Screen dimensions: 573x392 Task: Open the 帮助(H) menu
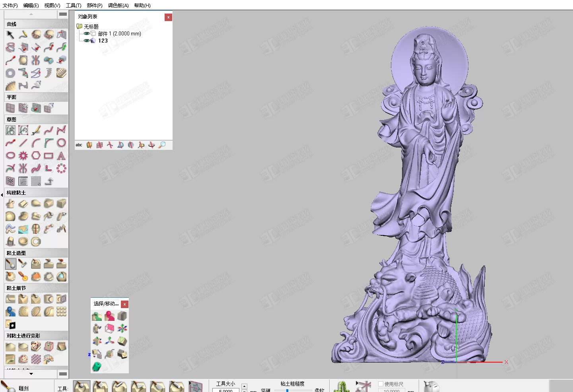pyautogui.click(x=142, y=5)
